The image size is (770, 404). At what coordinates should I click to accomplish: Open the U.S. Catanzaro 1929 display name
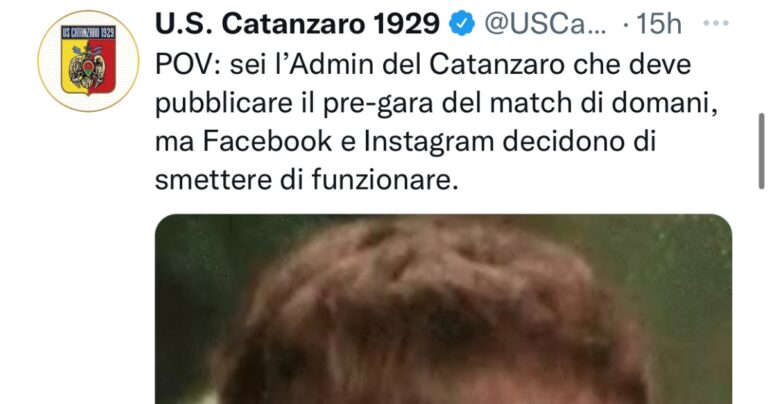point(297,24)
